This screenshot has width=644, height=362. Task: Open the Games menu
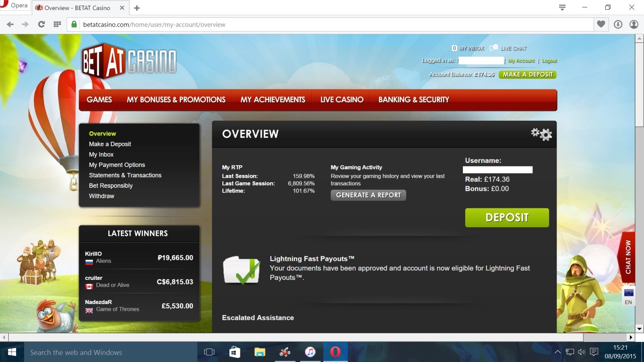click(99, 100)
